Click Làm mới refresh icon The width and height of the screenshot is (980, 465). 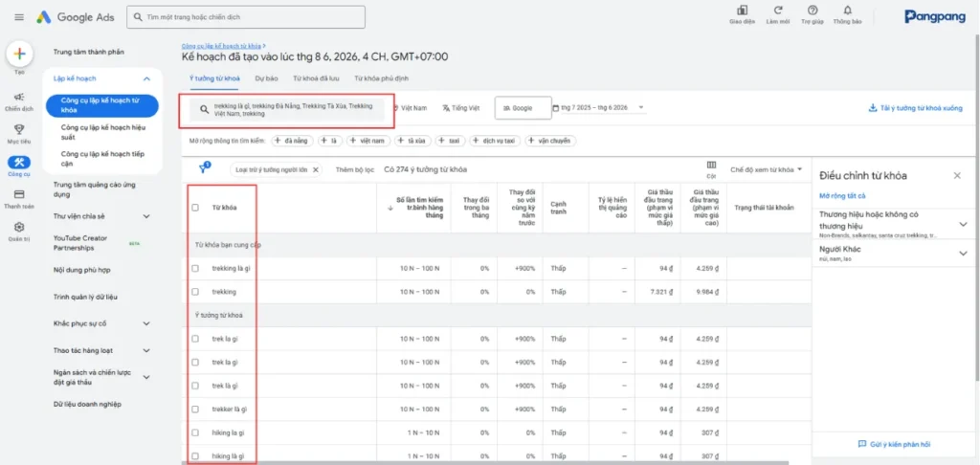[778, 10]
